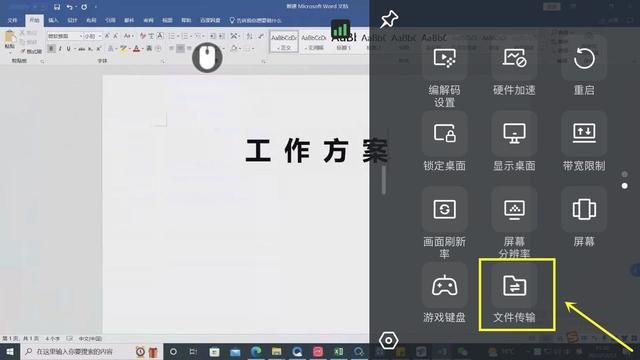
Task: Switch to the Layout (布局) ribbon tab
Action: click(91, 20)
